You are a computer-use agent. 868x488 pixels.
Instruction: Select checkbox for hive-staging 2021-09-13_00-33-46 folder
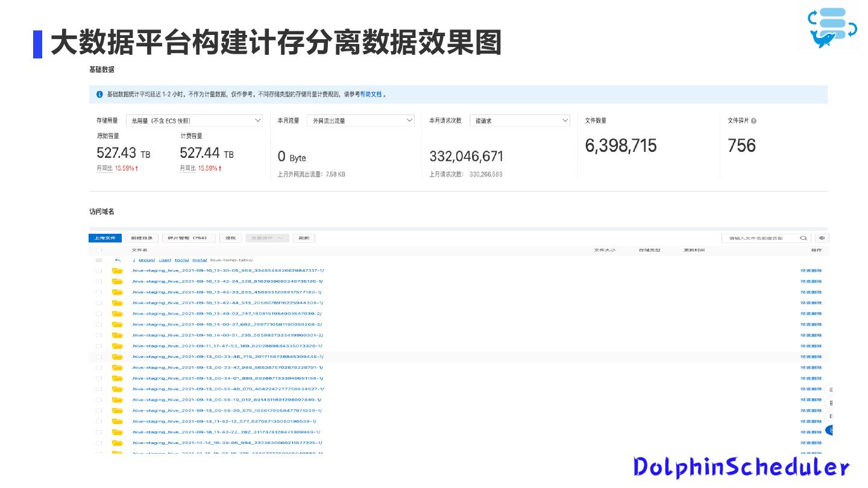click(99, 357)
